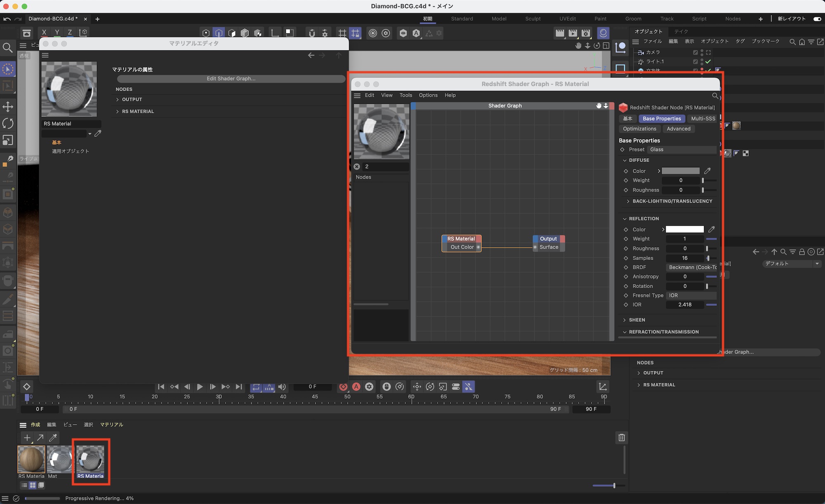Click the eyedropper beside Reflection Color
Viewport: 825px width, 504px height.
click(x=711, y=229)
